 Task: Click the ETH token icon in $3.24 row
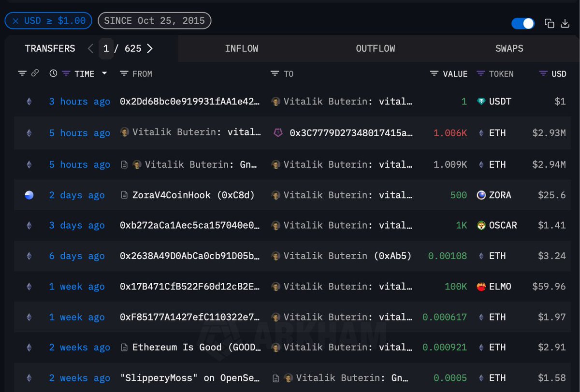click(481, 256)
